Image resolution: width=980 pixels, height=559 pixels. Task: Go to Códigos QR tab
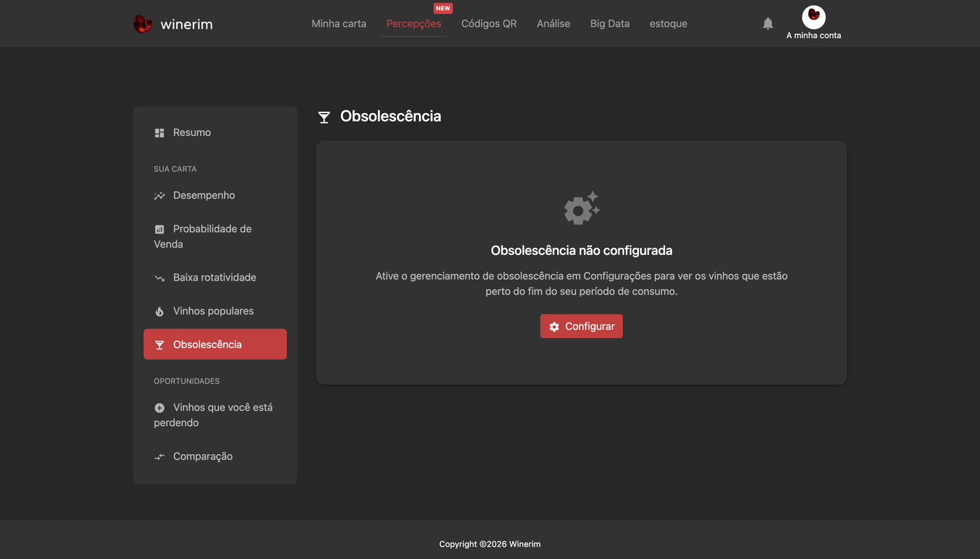489,24
